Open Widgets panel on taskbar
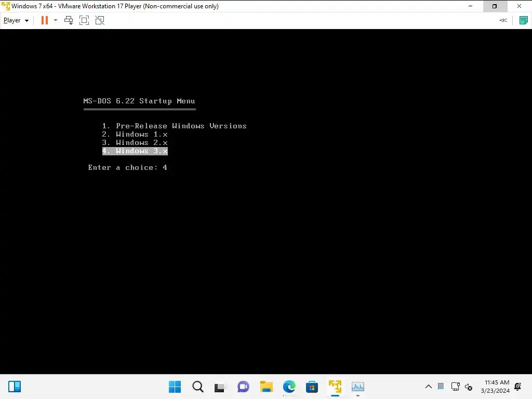This screenshot has width=532, height=399. pos(15,387)
